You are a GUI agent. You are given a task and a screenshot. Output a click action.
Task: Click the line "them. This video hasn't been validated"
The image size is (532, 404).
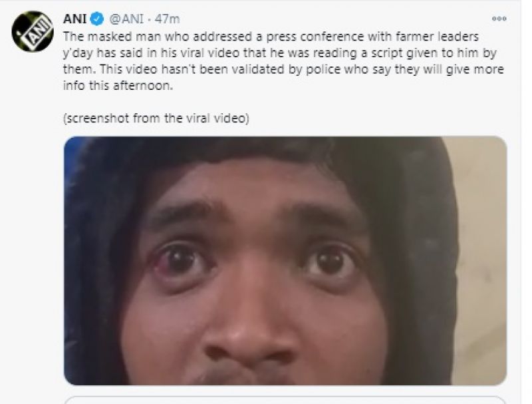(x=284, y=69)
